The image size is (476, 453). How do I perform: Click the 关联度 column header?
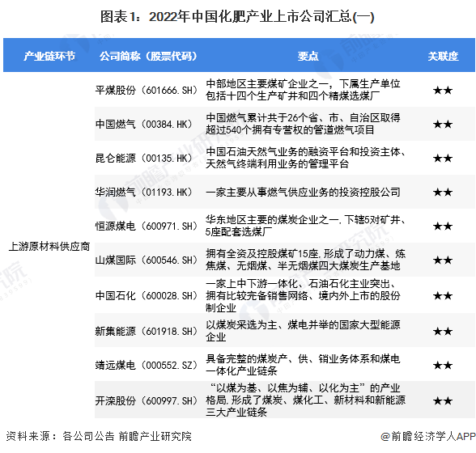(x=443, y=56)
